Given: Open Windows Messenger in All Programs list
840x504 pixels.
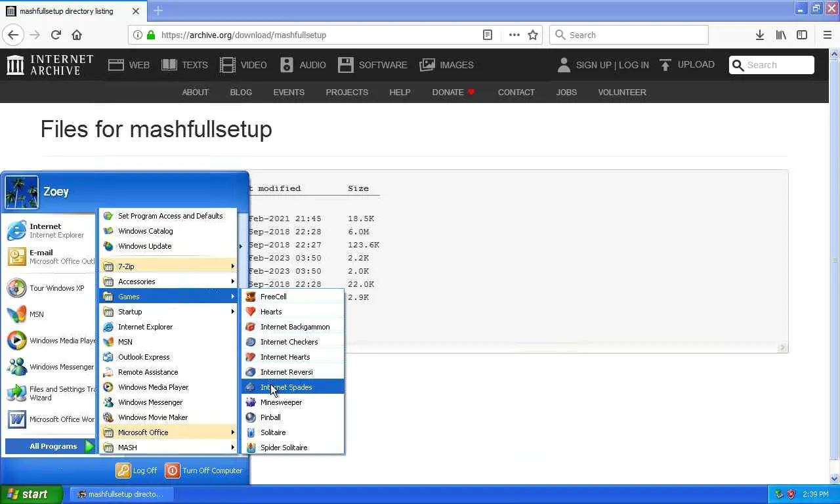Looking at the screenshot, I should pos(168,402).
